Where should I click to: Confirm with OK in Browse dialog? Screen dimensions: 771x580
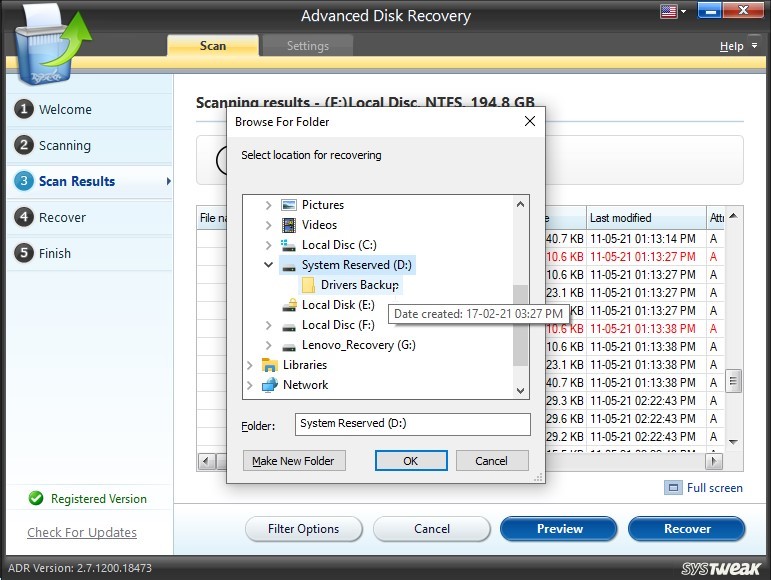pyautogui.click(x=411, y=461)
